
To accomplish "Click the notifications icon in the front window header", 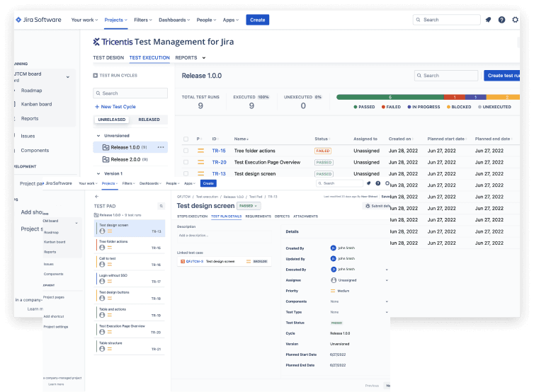I will pos(368,183).
